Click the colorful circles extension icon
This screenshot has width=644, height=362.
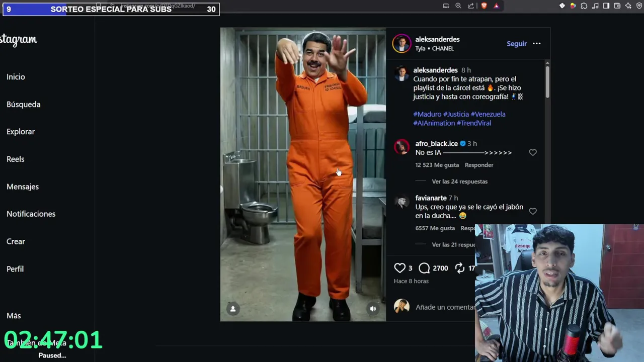573,6
